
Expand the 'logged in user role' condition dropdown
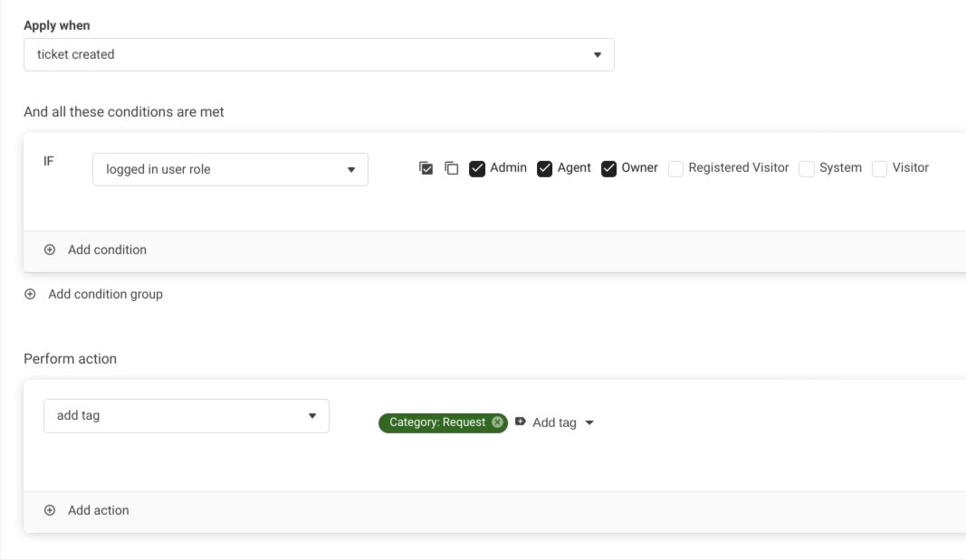pos(230,169)
